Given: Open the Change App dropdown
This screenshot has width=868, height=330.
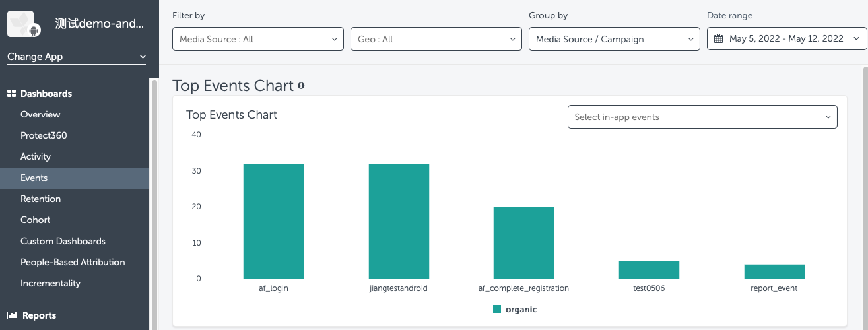Looking at the screenshot, I should pyautogui.click(x=77, y=57).
